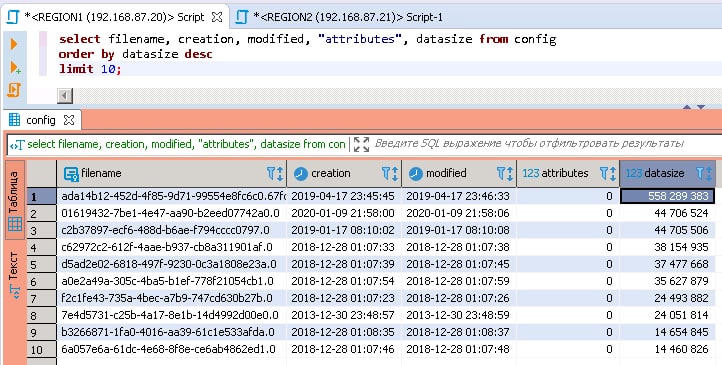Switch to REGION2 Script-1 tab
Image resolution: width=722 pixels, height=365 pixels.
tap(339, 17)
